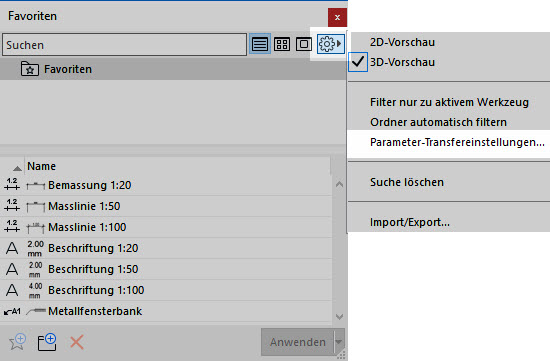Screen dimensions: 550x361
Task: Open the Anwenden dropdown arrow
Action: pos(339,342)
